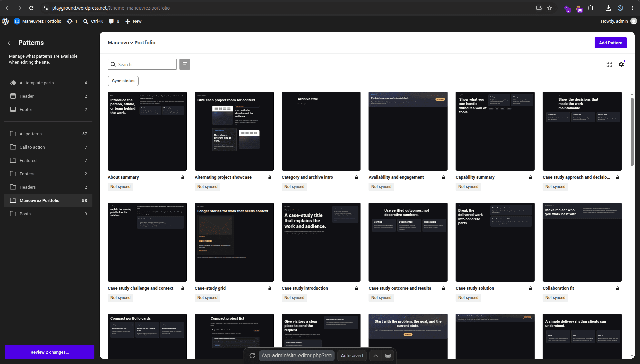
Task: Open the Ctrl+K command search
Action: [93, 21]
